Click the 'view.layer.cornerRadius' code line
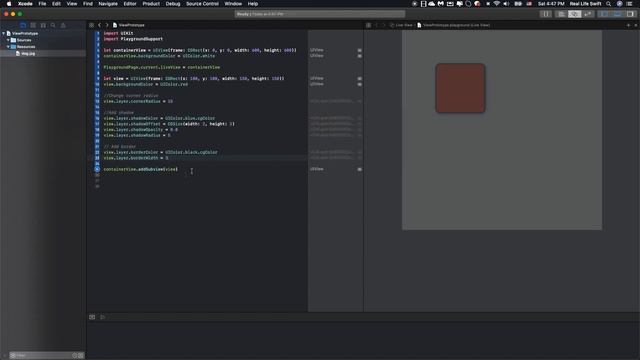The width and height of the screenshot is (640, 360). click(138, 101)
